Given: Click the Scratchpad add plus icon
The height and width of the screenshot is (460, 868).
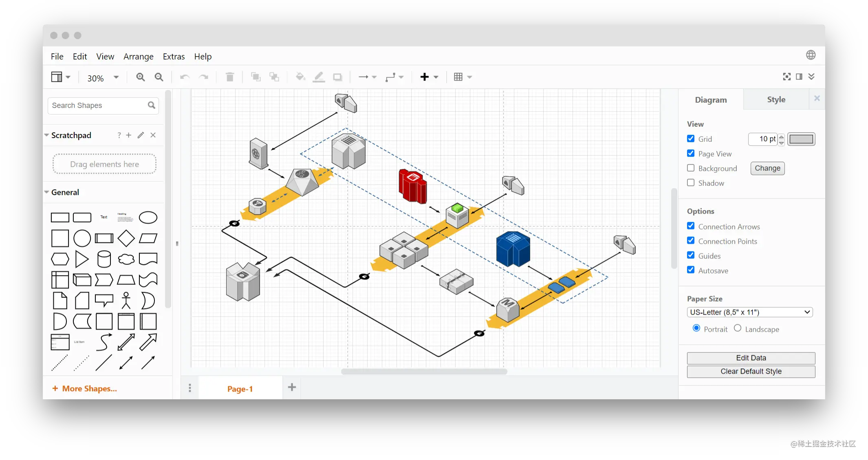Looking at the screenshot, I should (x=128, y=135).
